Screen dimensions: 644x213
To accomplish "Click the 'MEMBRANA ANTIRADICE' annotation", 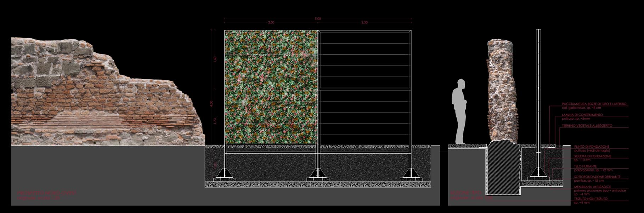I will coord(592,187).
